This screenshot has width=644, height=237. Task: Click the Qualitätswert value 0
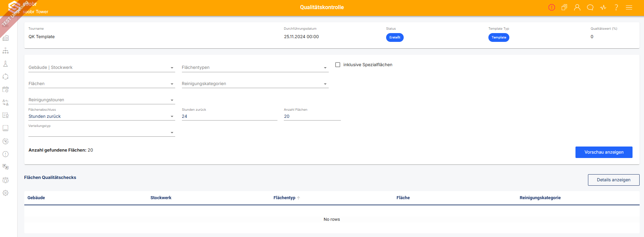coord(592,37)
